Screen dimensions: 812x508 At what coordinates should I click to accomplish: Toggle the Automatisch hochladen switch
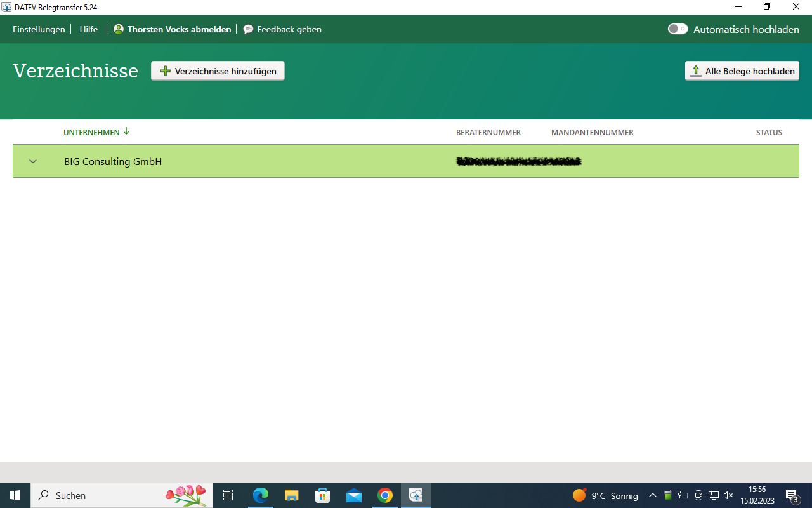click(678, 29)
